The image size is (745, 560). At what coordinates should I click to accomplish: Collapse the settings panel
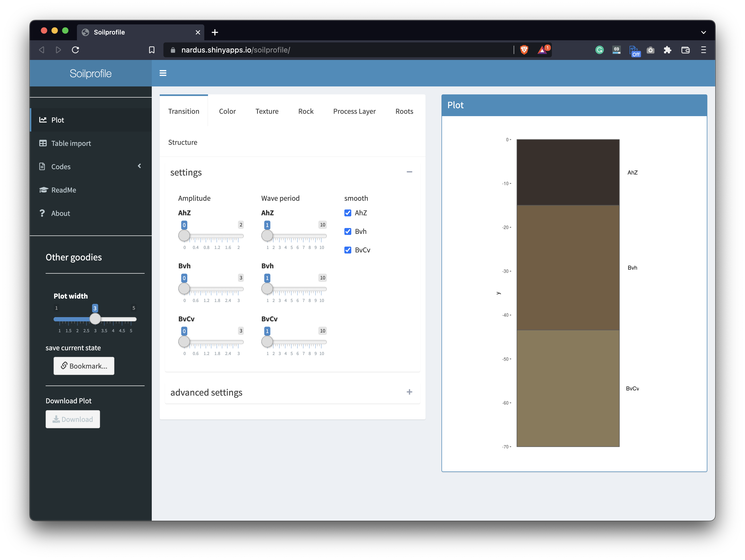pyautogui.click(x=411, y=172)
